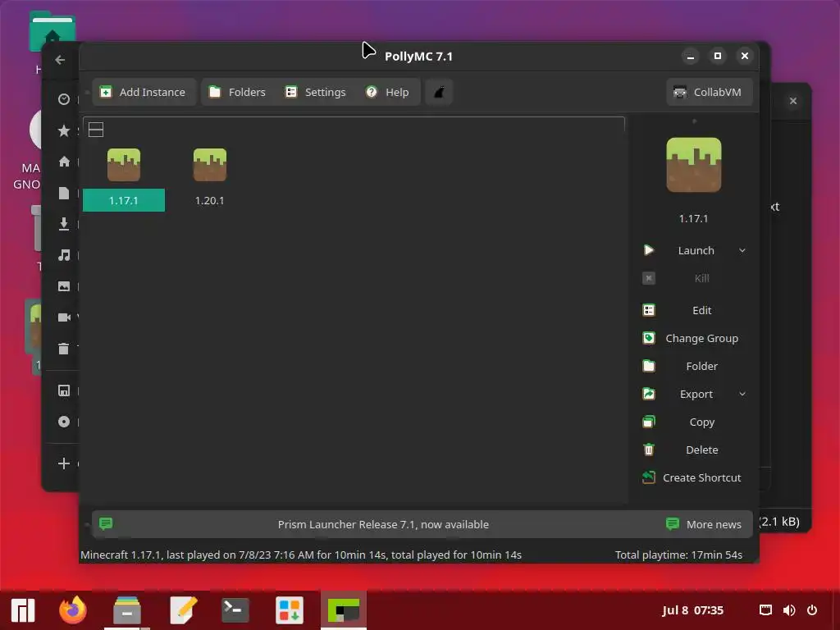Click the cat icon toolbar button
The width and height of the screenshot is (840, 630).
point(440,92)
